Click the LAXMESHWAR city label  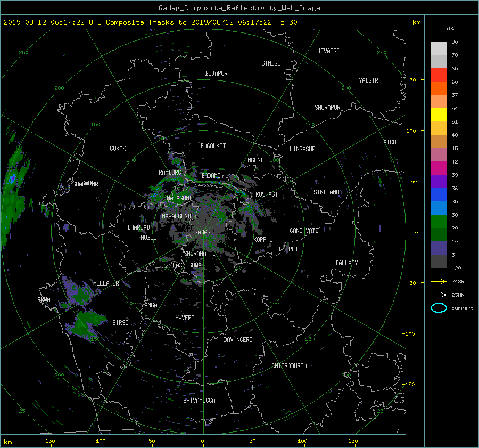click(x=188, y=265)
